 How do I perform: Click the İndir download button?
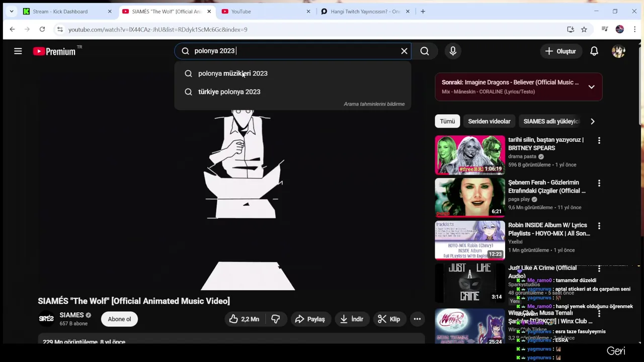click(352, 319)
